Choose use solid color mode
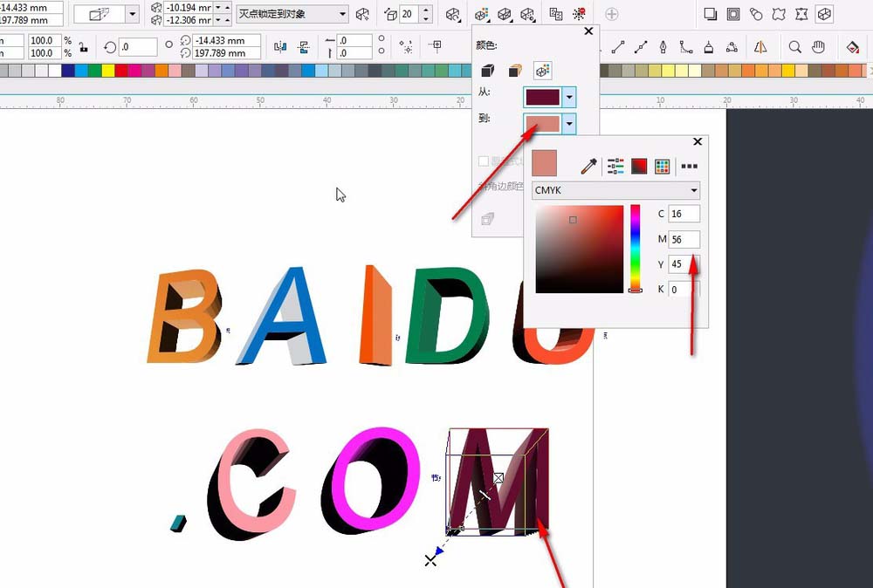 [x=515, y=71]
